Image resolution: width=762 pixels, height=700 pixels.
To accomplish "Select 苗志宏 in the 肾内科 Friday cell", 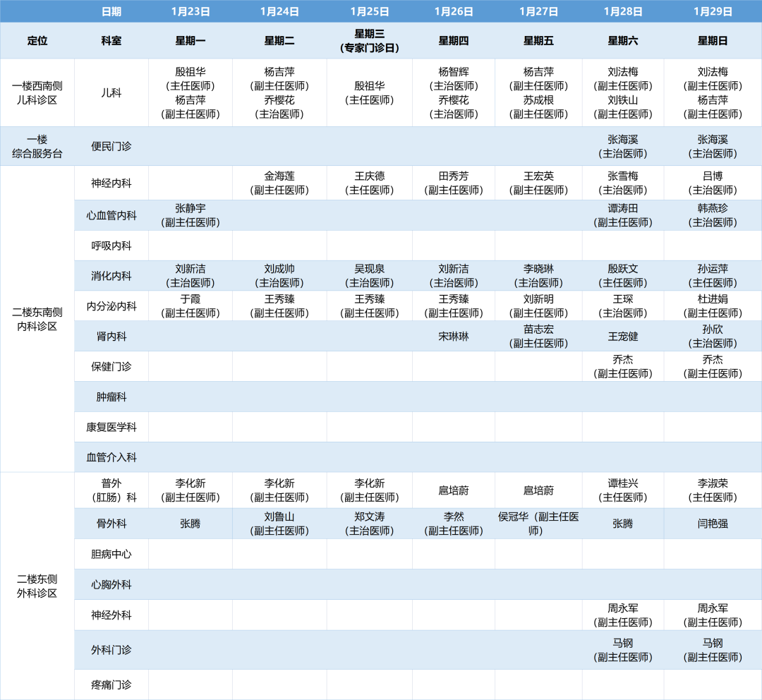I will tap(538, 330).
